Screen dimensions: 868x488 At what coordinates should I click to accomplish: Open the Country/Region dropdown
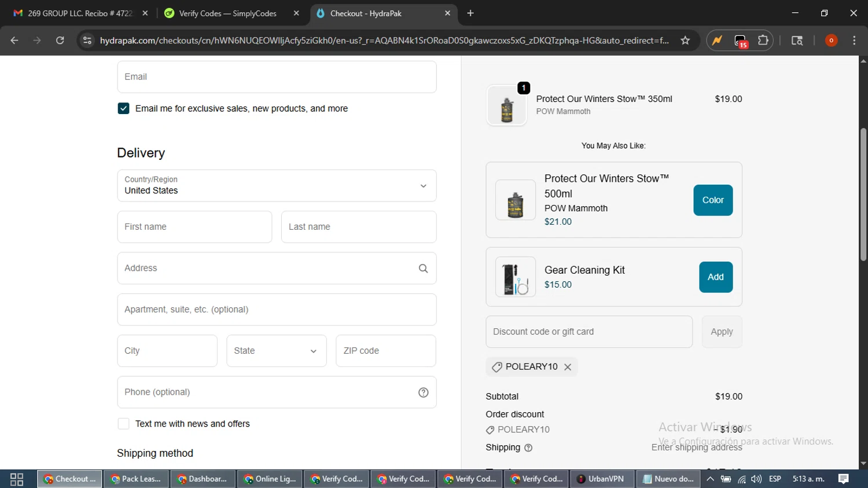pyautogui.click(x=277, y=186)
